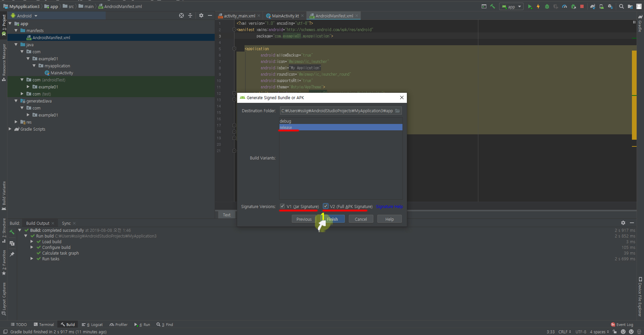
Task: Start debugging with the green bug icon
Action: [547, 6]
